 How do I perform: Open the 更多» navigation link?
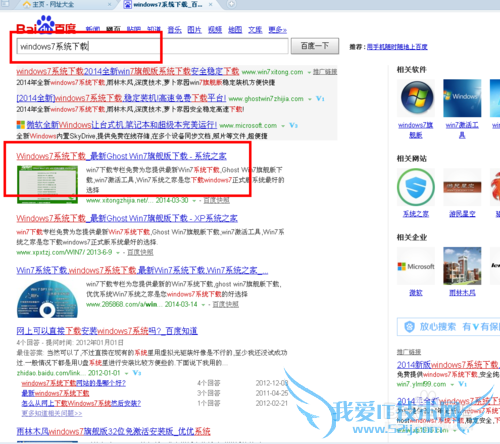click(x=277, y=30)
